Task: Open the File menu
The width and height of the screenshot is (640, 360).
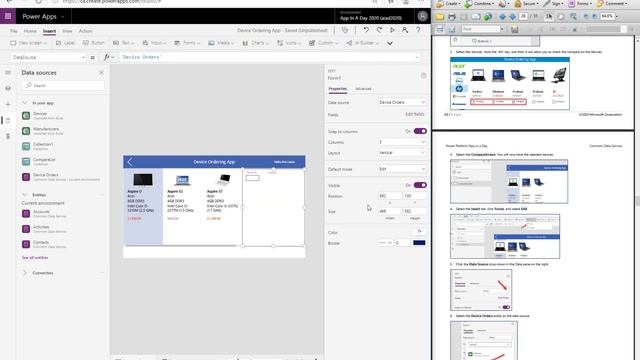Action: tap(14, 31)
